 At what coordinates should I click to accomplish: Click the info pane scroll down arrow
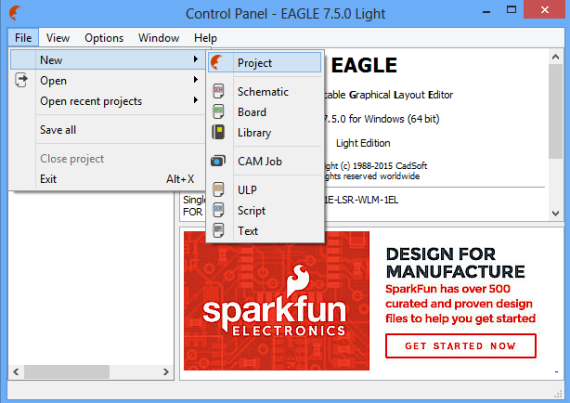click(x=555, y=213)
